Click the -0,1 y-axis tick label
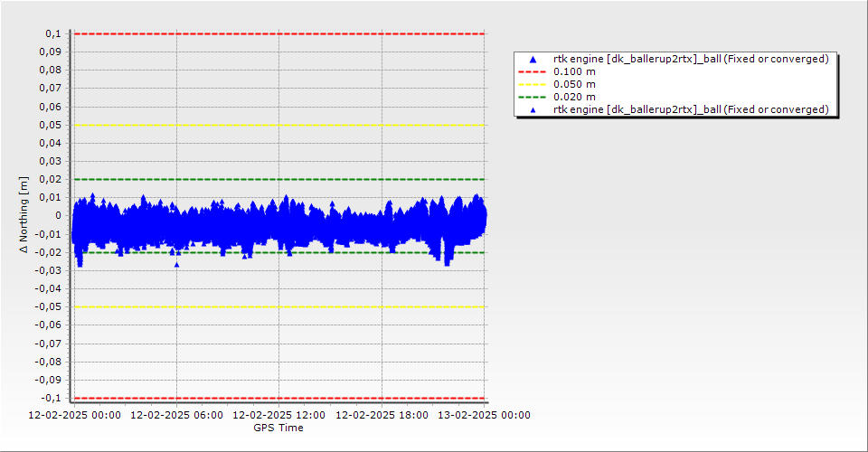This screenshot has height=452, width=868. click(49, 398)
